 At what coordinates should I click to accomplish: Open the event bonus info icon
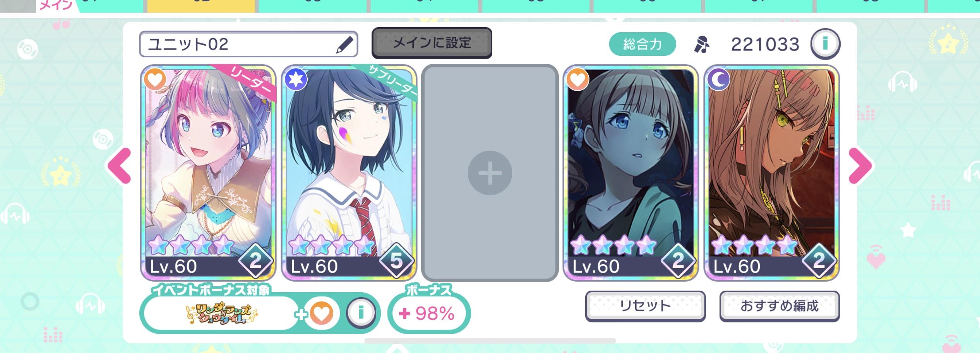click(361, 312)
